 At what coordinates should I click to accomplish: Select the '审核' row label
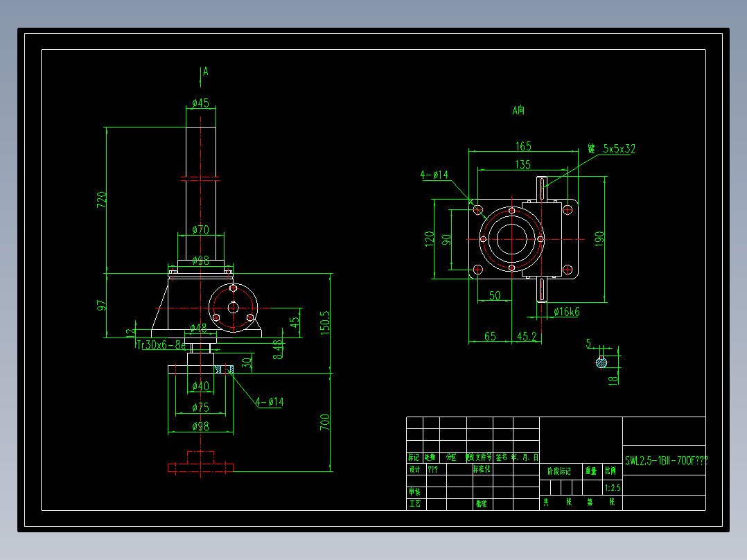pos(414,492)
